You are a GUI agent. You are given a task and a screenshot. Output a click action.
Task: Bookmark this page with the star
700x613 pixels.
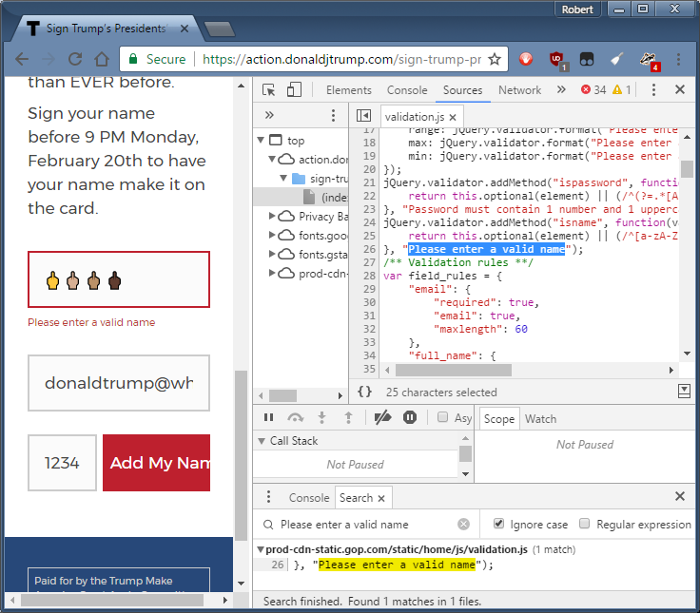[495, 59]
